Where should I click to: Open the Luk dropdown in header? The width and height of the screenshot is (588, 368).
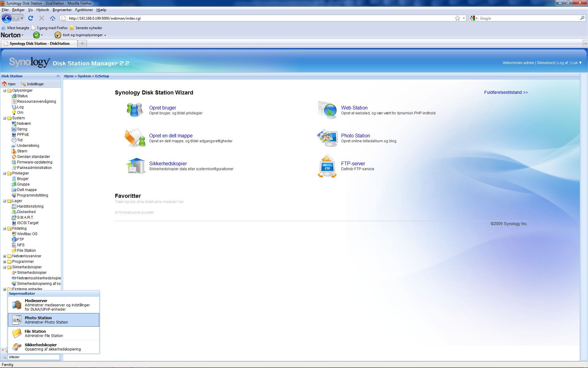pos(576,63)
